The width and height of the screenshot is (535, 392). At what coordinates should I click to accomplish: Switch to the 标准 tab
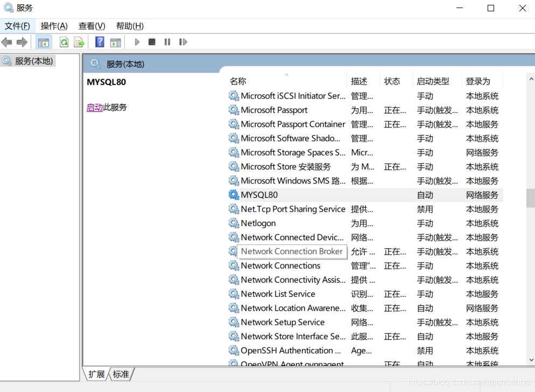click(x=121, y=374)
